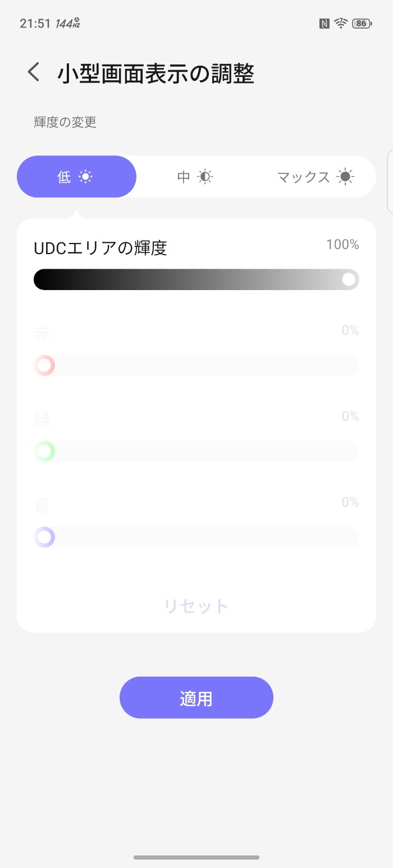Select the 低 brightness option
The width and height of the screenshot is (393, 868).
[76, 177]
